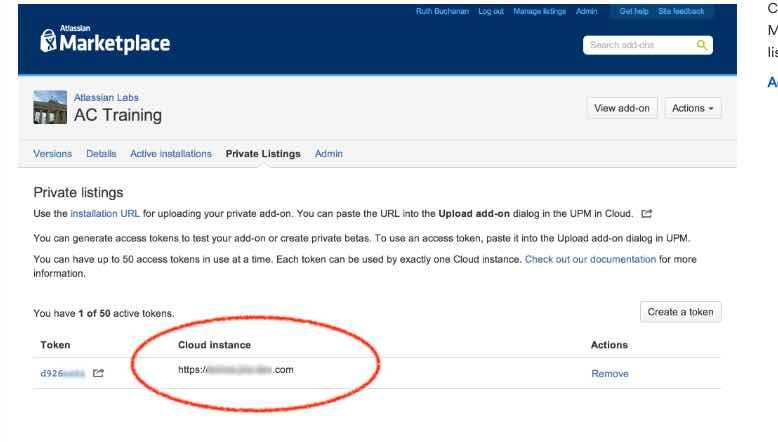
Task: Click the search magnifier icon
Action: tap(702, 45)
